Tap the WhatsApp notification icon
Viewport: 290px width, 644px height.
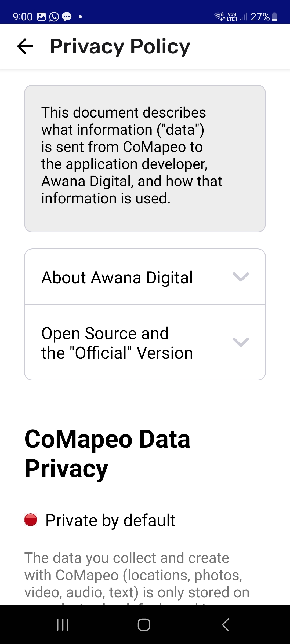click(54, 17)
